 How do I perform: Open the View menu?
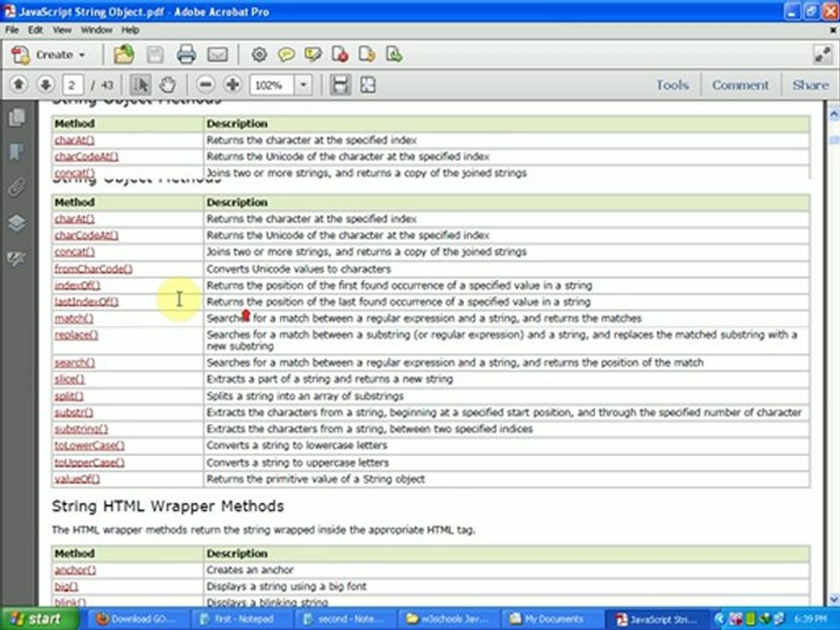[x=62, y=30]
